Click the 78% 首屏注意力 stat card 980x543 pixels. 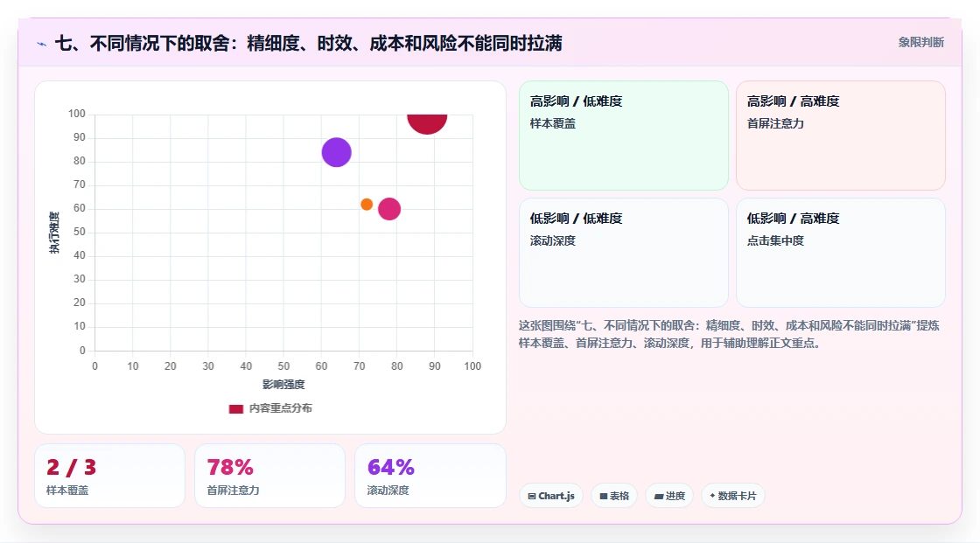(x=270, y=476)
